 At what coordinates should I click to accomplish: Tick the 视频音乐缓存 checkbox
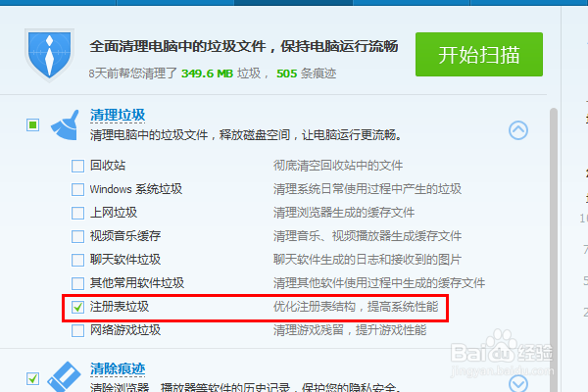[77, 236]
